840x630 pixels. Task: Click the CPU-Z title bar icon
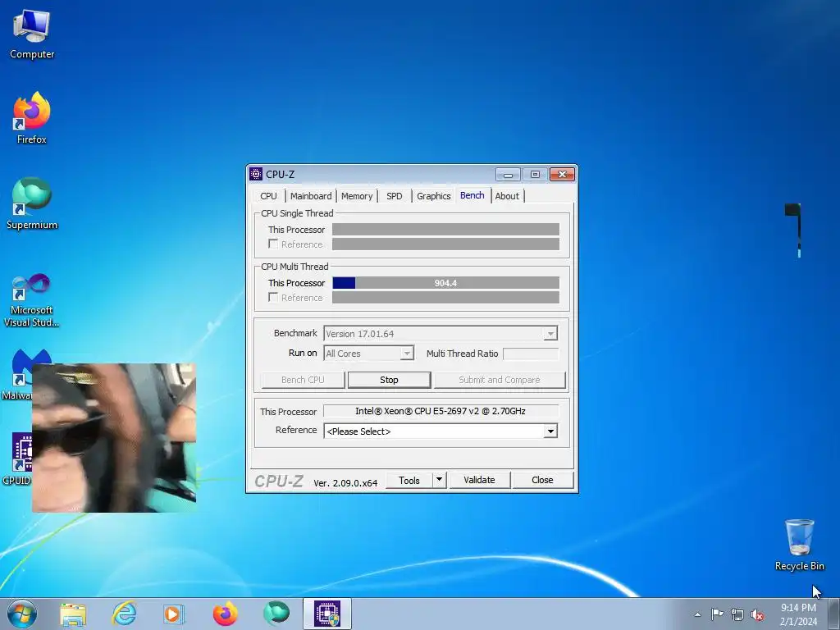tap(256, 174)
